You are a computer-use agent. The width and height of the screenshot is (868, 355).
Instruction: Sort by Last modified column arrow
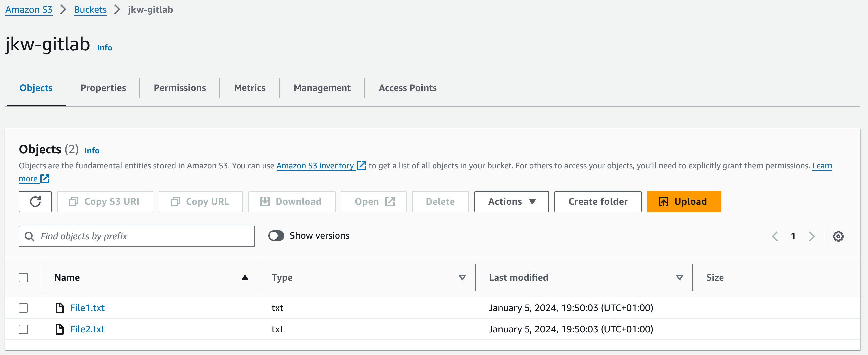(x=679, y=278)
